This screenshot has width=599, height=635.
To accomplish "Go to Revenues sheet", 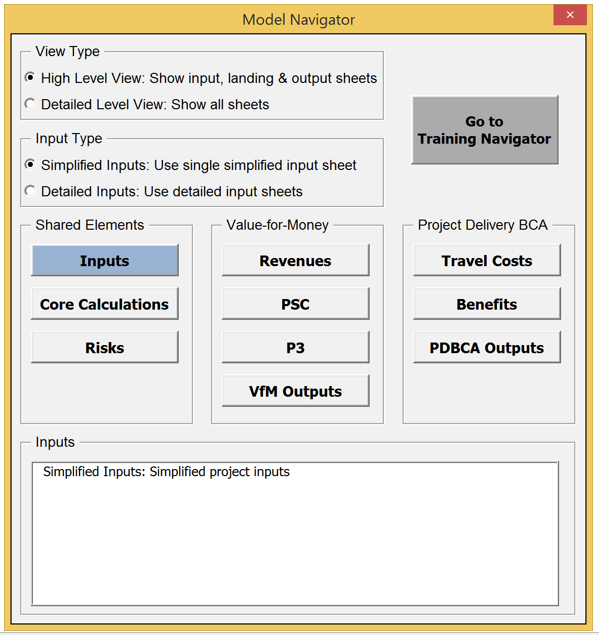I will [x=296, y=260].
